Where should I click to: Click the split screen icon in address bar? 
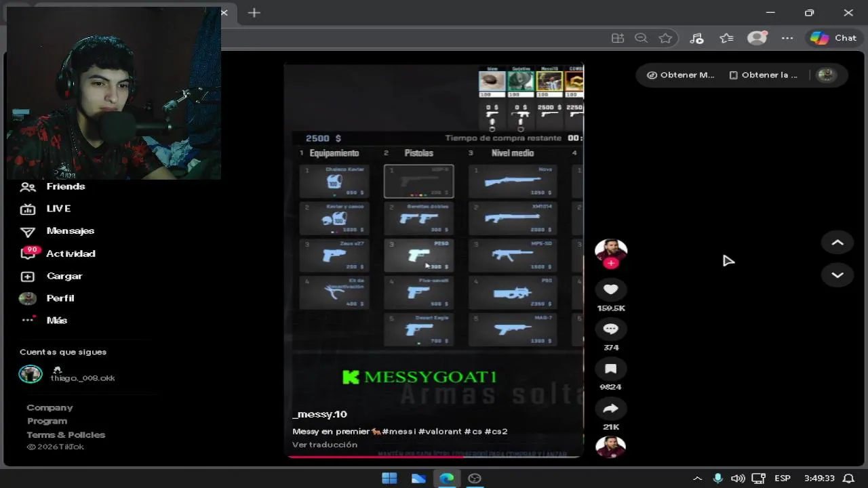617,38
